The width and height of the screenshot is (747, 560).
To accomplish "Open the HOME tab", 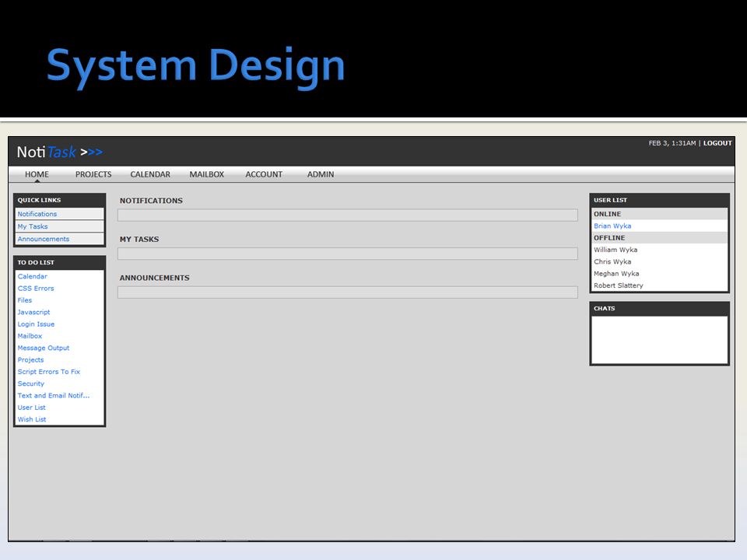I will pyautogui.click(x=37, y=174).
